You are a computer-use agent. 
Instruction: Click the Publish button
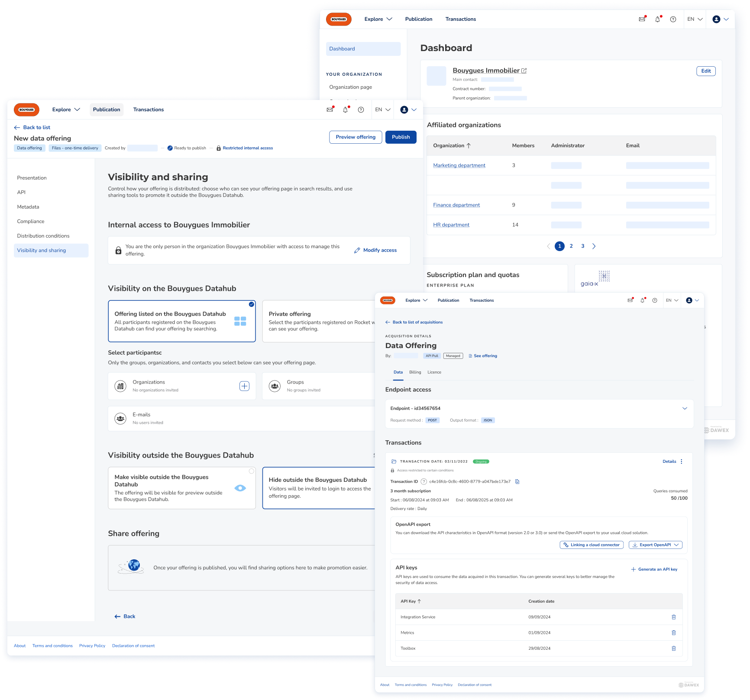[401, 137]
